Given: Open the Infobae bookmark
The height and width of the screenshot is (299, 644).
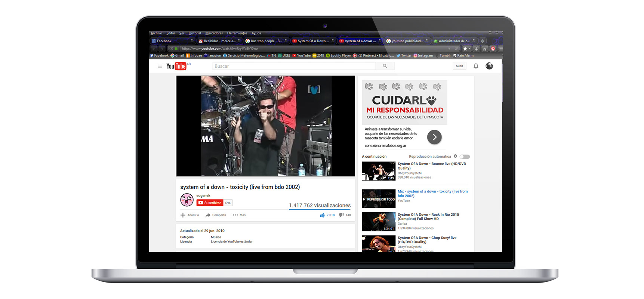Looking at the screenshot, I should tap(194, 56).
